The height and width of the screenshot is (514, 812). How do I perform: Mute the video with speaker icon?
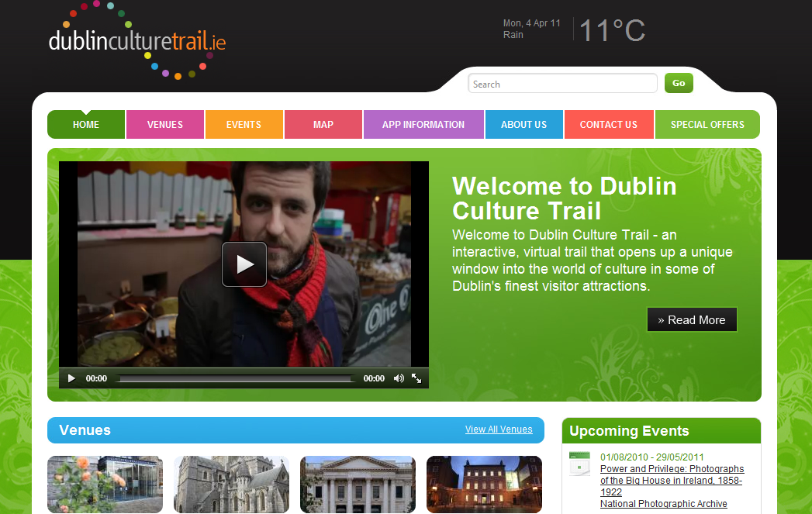point(398,378)
